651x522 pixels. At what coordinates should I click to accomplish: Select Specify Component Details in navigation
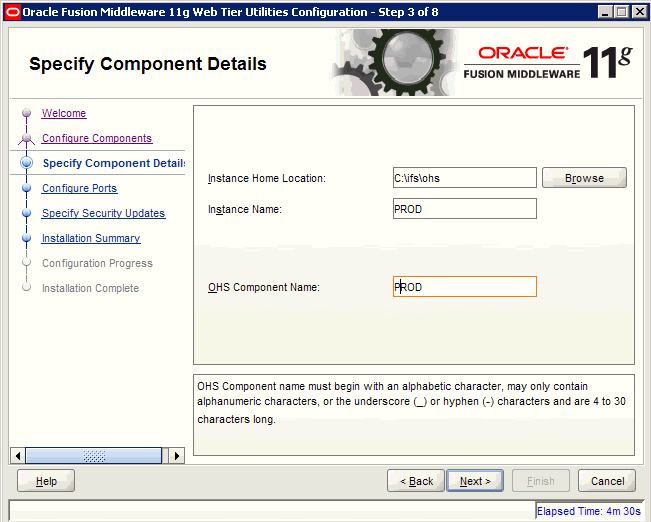click(114, 163)
